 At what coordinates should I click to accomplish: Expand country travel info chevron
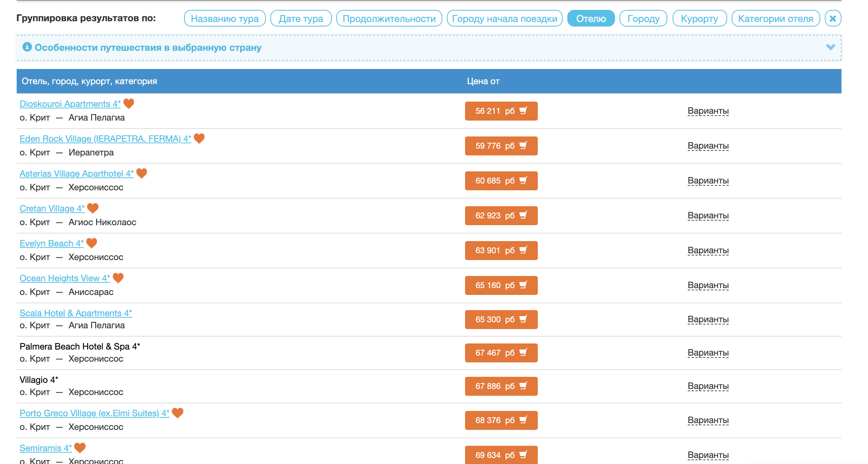tap(831, 47)
